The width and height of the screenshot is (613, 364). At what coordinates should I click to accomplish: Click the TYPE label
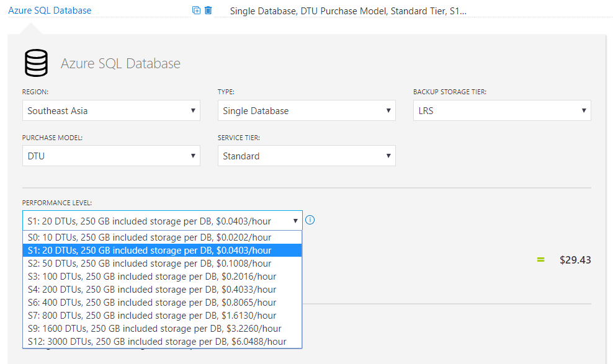click(226, 92)
